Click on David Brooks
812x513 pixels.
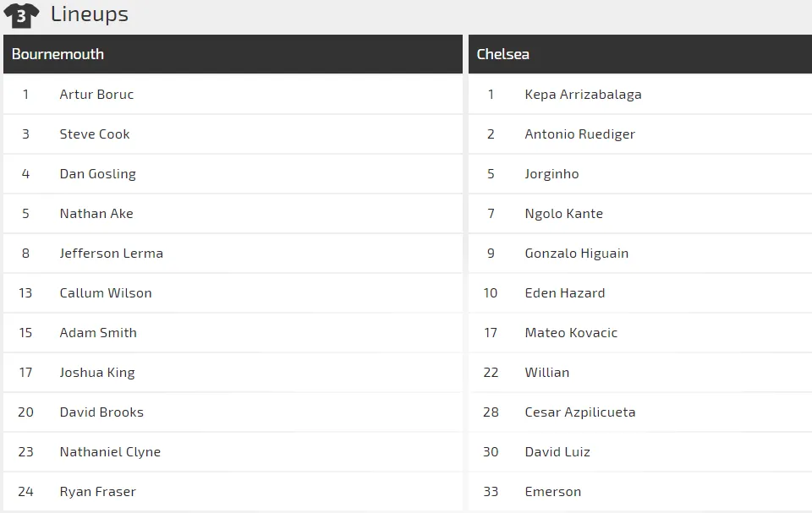[x=101, y=412]
